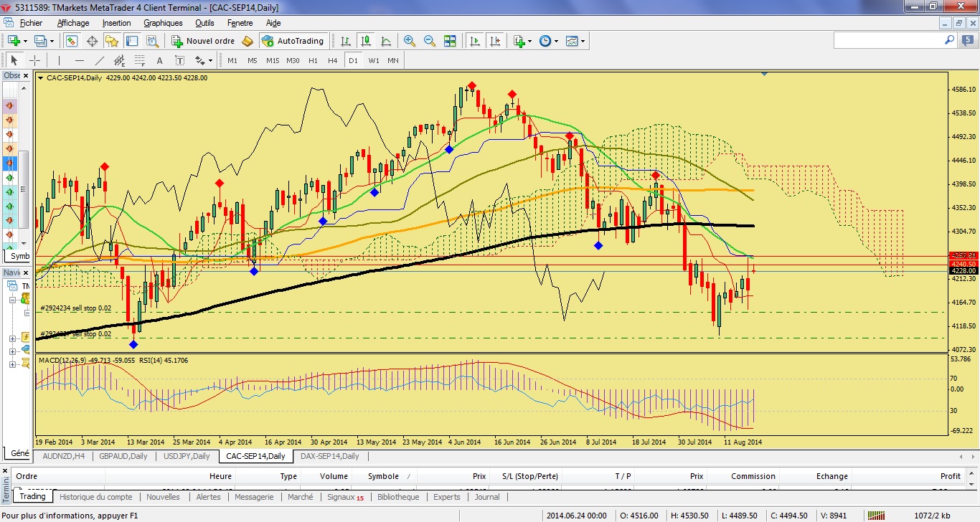Switch to H4 timeframe
Image resolution: width=980 pixels, height=522 pixels.
coord(333,60)
